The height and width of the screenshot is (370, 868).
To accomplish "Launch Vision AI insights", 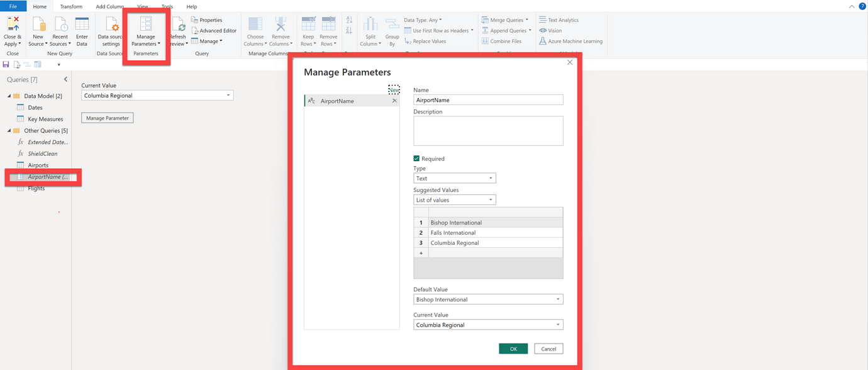I will (551, 30).
